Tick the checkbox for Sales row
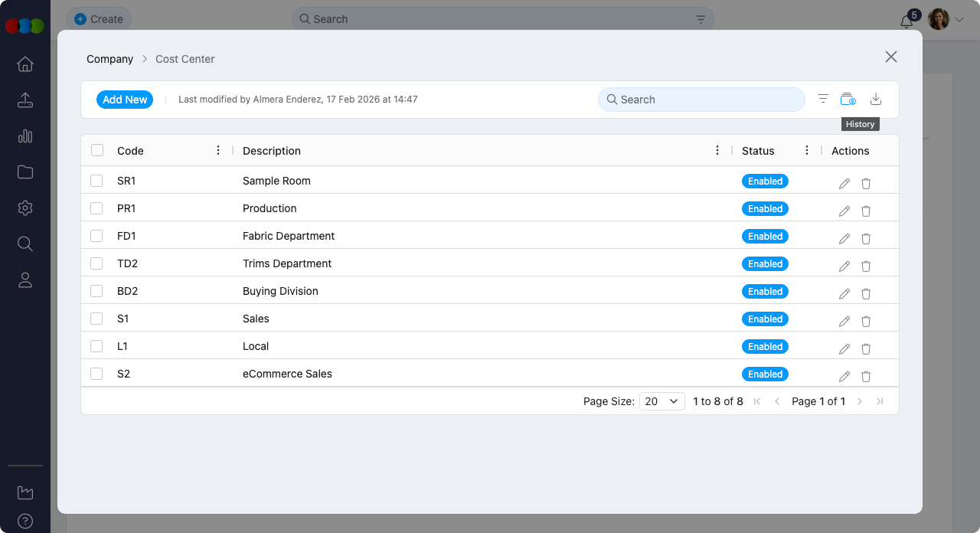Viewport: 980px width, 533px height. (x=96, y=319)
